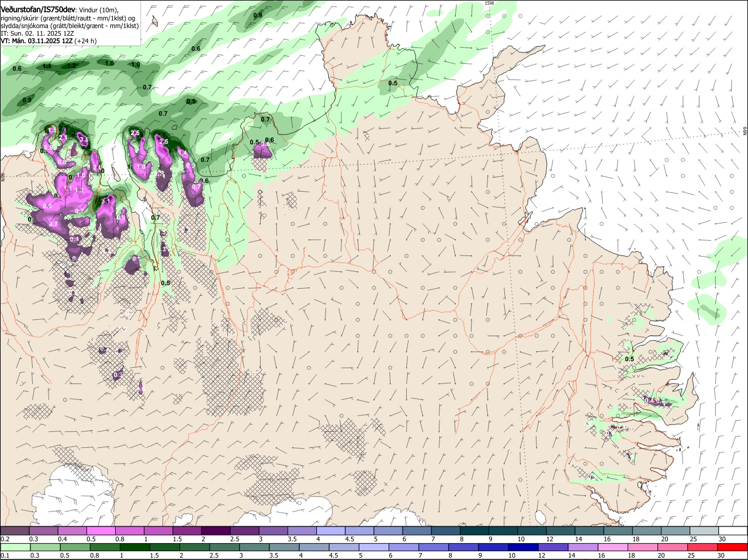Pick upper legend swatch for 9–10
This screenshot has width=748, height=560.
tap(504, 531)
